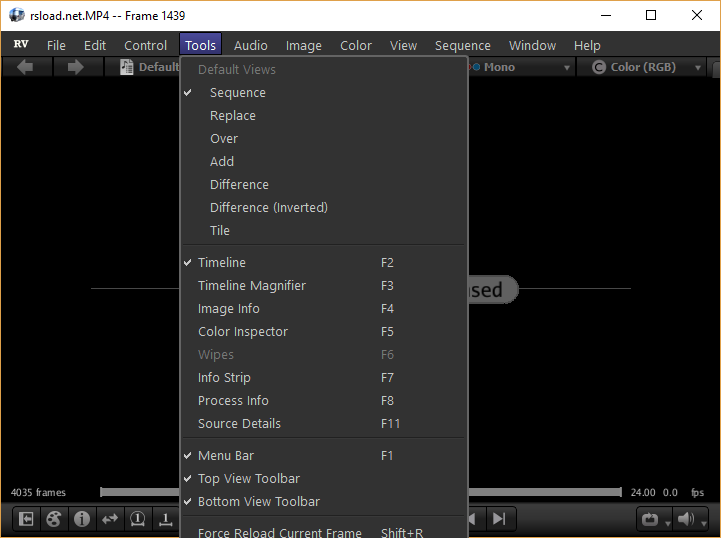
Task: Click the number one underline frame icon
Action: pos(166,520)
